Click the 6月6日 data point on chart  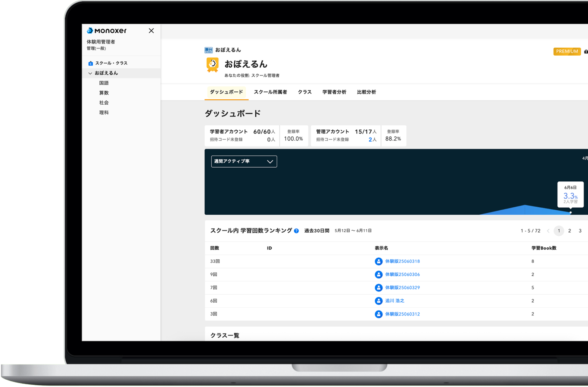571,212
